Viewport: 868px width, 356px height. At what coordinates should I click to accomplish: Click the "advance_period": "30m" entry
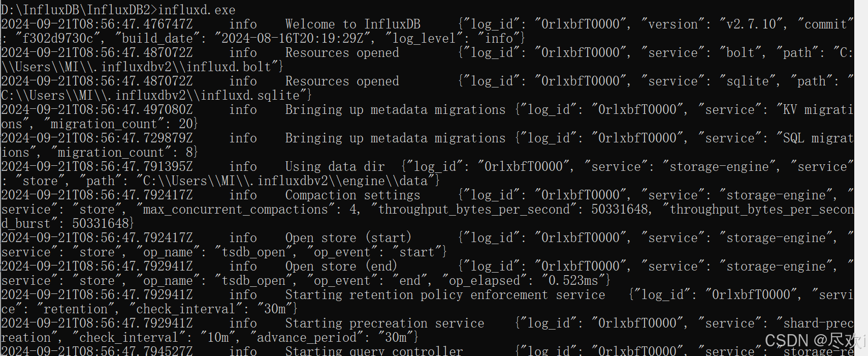pos(332,337)
